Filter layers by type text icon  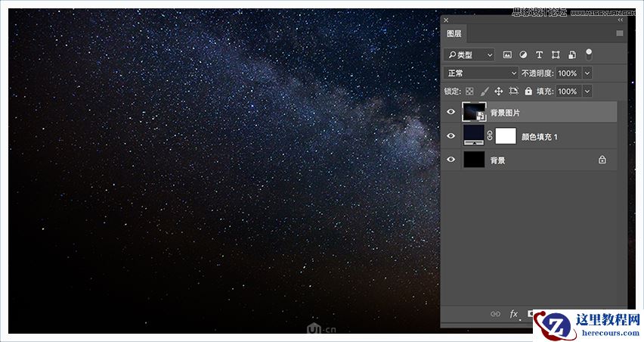[539, 54]
